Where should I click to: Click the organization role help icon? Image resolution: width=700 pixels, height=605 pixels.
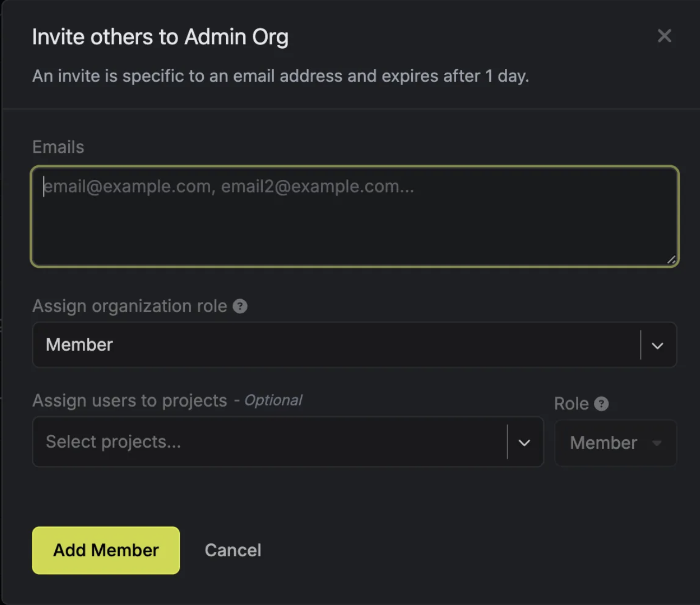point(240,306)
